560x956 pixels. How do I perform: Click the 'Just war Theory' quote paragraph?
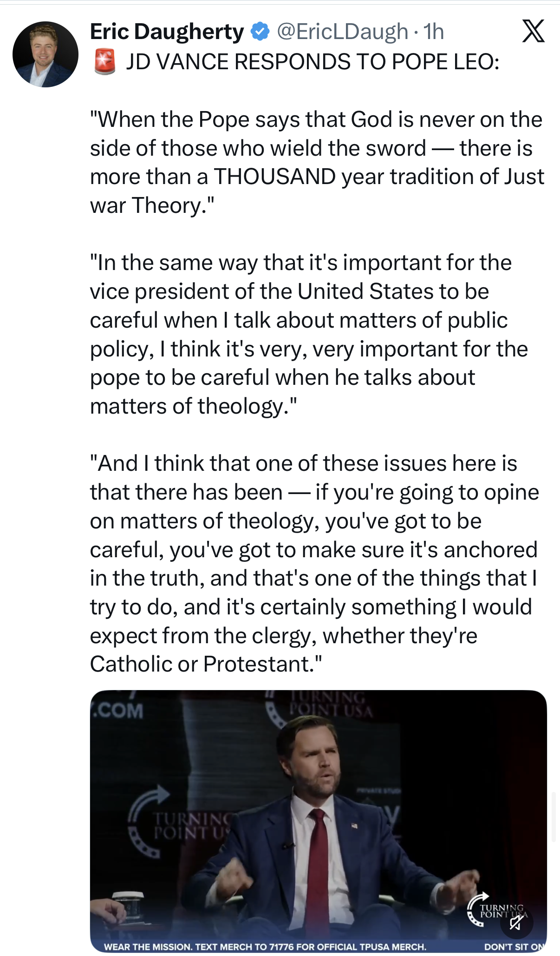click(317, 162)
